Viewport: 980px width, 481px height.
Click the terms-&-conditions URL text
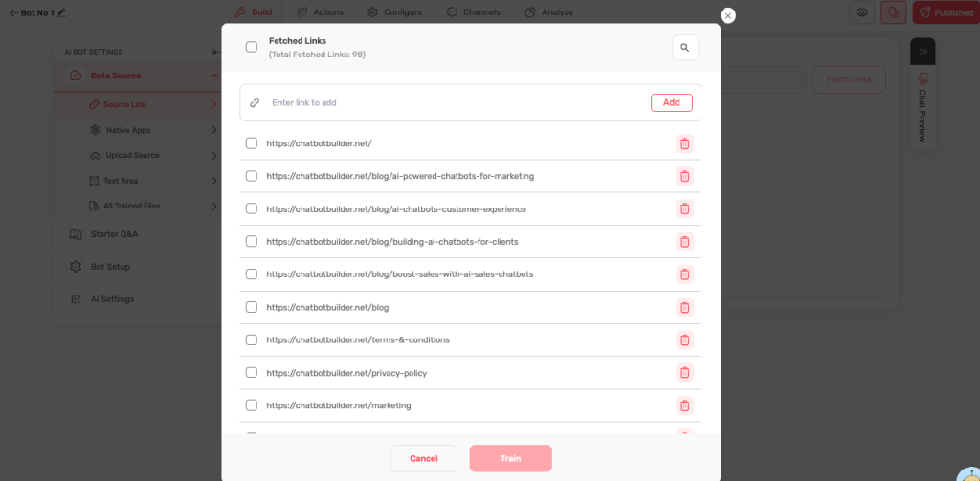tap(358, 340)
